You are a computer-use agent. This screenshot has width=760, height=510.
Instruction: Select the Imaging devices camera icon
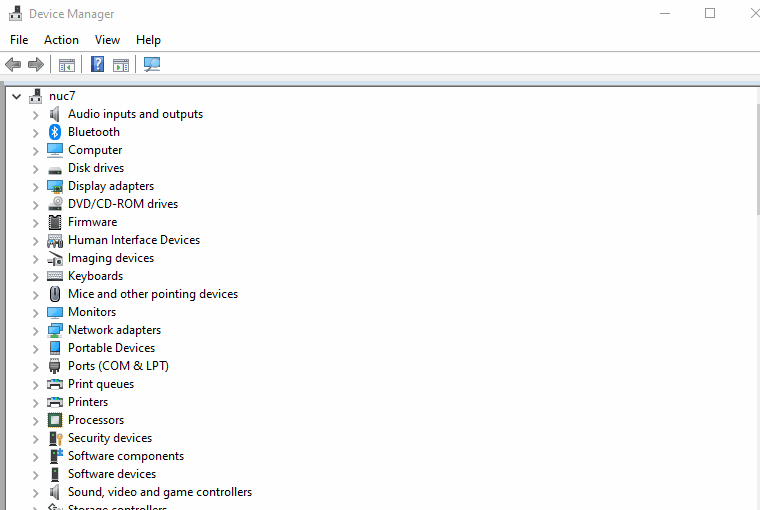[x=55, y=259]
